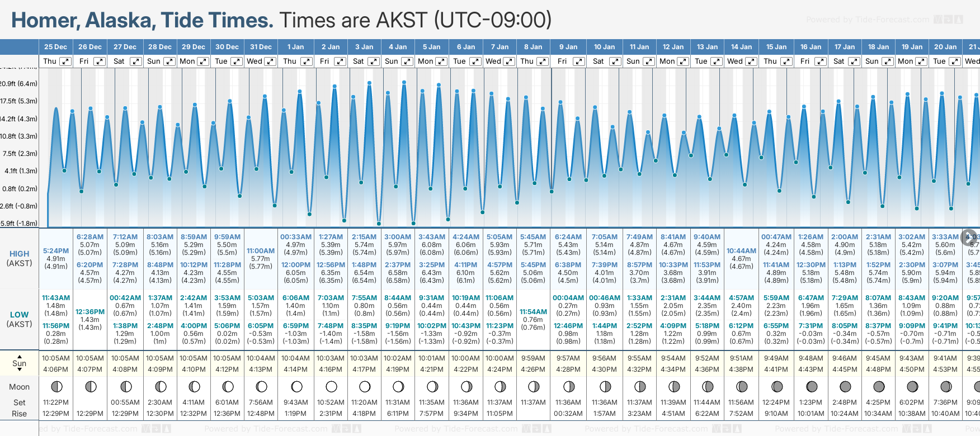
Task: Click the expand icon beside Tue 13 Jan
Action: click(x=716, y=61)
